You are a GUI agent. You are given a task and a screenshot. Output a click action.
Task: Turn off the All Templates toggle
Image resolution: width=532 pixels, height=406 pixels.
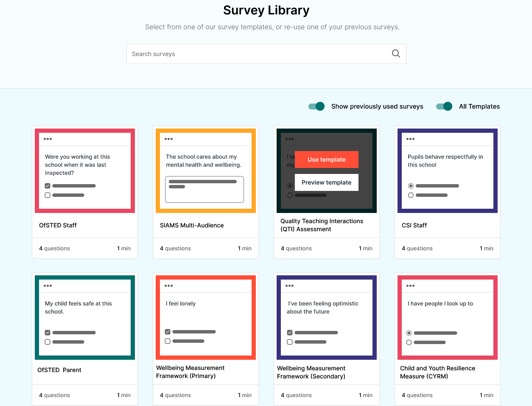point(444,106)
